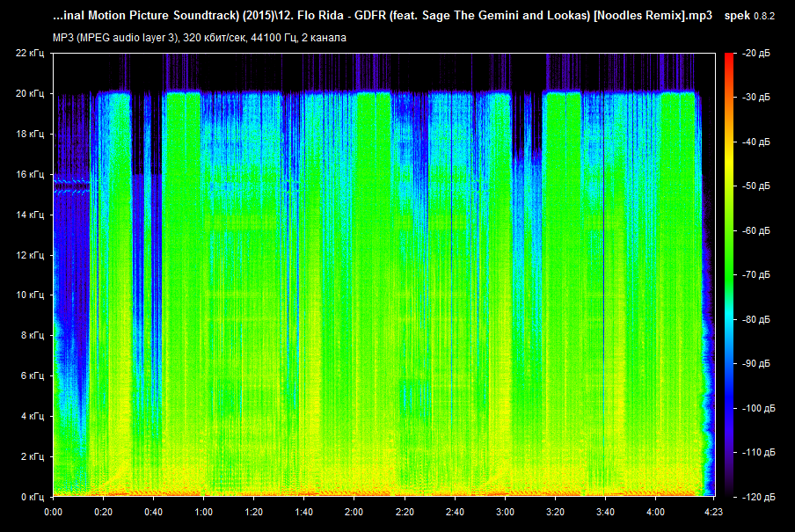Click the 3:00 time axis label
Viewport: 795px width, 532px height.
tap(505, 511)
